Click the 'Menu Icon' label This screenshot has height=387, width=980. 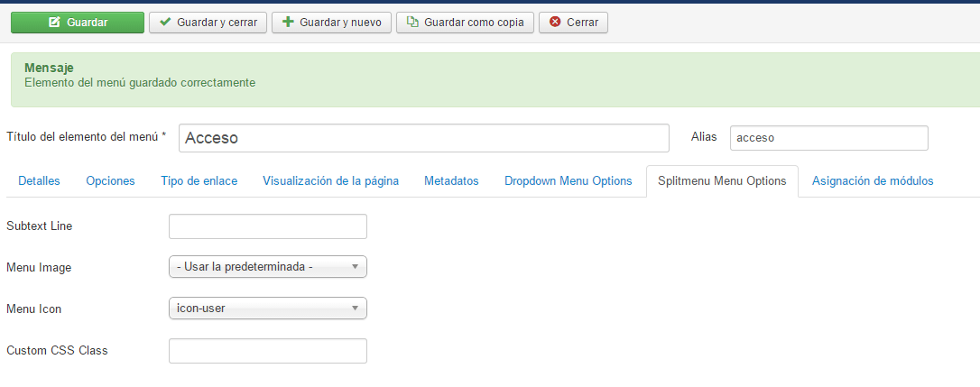click(x=33, y=309)
